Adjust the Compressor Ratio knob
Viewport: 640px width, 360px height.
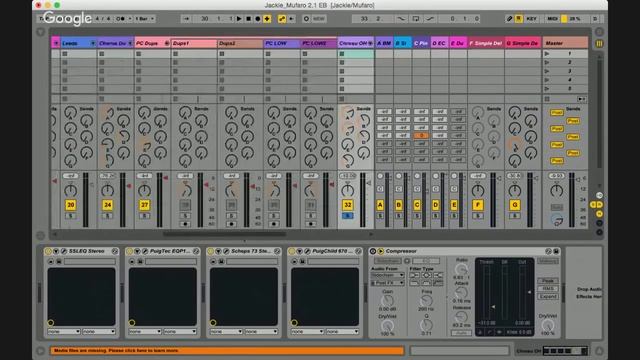tap(461, 269)
